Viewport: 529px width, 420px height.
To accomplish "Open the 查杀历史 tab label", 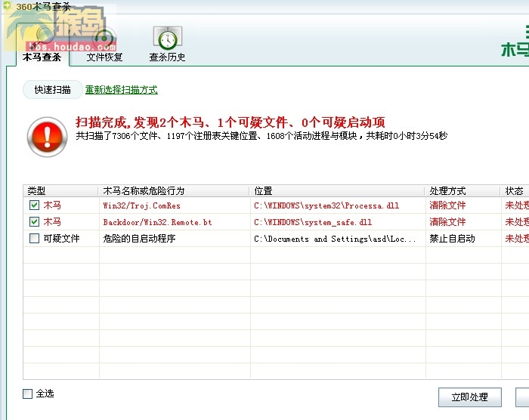I will click(x=167, y=57).
